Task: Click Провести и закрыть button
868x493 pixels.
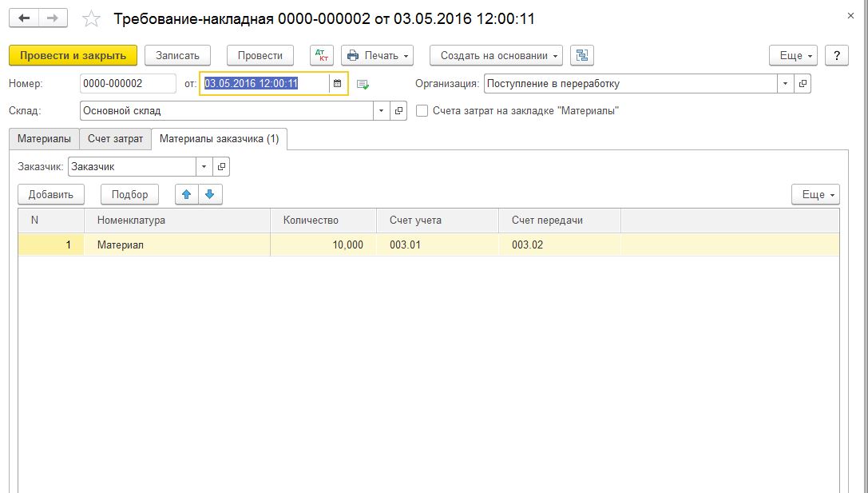Action: [73, 55]
